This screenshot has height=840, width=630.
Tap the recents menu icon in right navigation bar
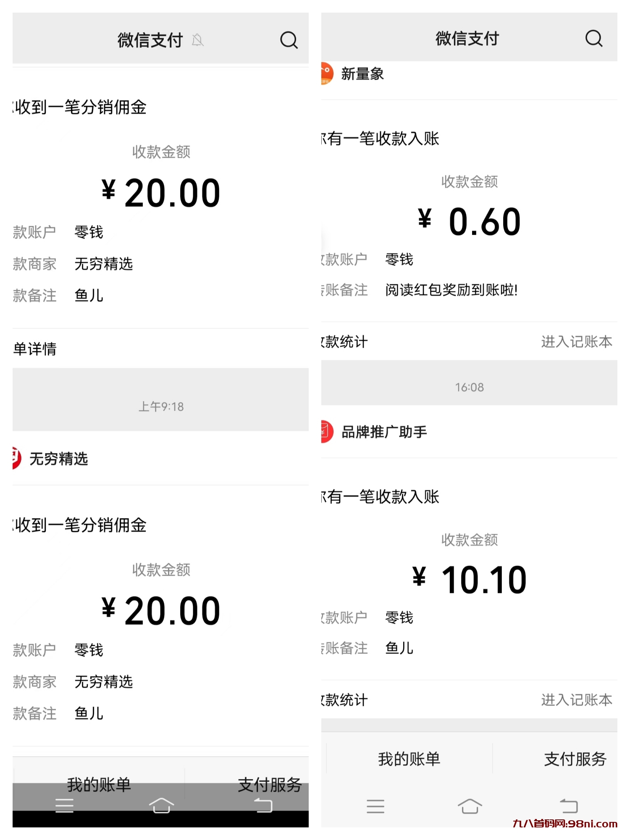(x=375, y=806)
